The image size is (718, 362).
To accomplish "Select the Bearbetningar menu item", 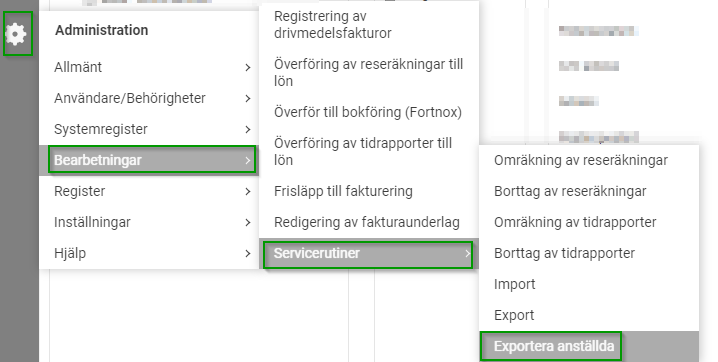I will 152,160.
